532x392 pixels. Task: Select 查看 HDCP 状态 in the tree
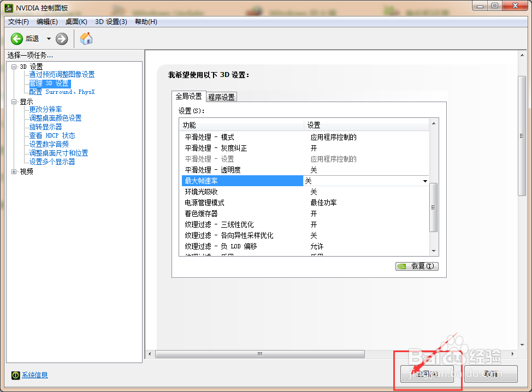(x=52, y=135)
